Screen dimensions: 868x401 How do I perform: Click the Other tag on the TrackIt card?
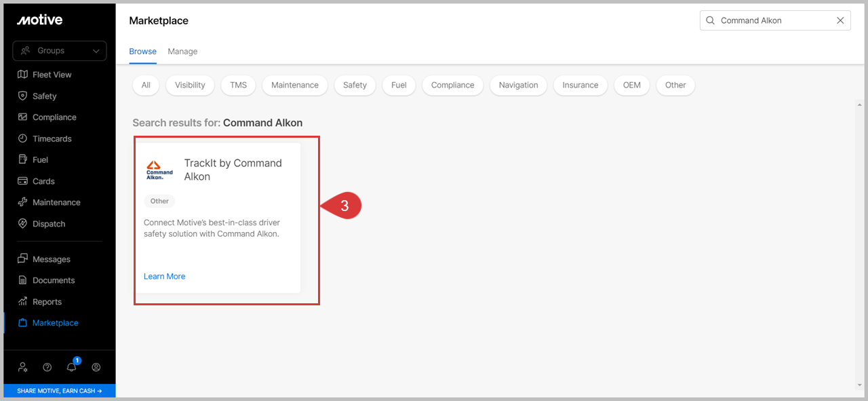click(x=159, y=201)
